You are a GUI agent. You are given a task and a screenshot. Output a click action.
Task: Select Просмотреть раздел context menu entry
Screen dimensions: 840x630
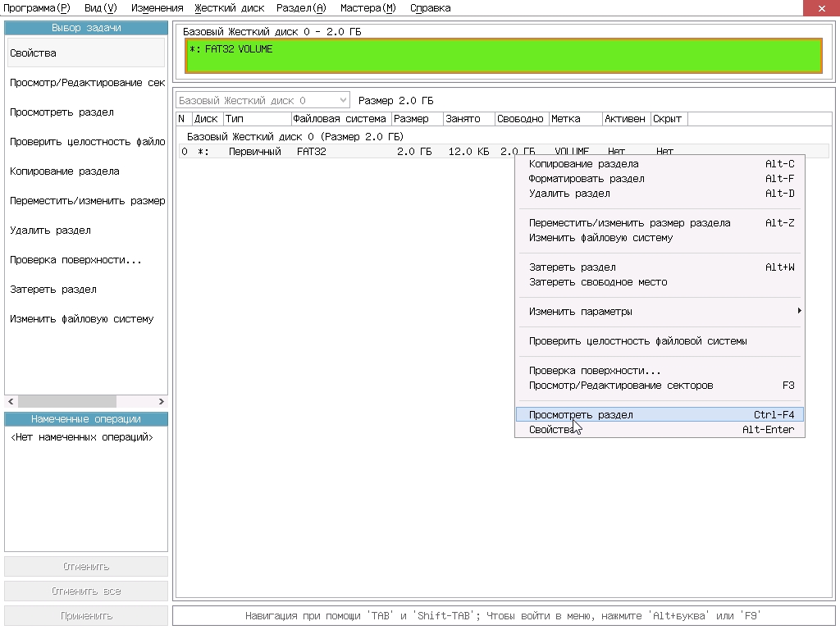click(x=581, y=415)
